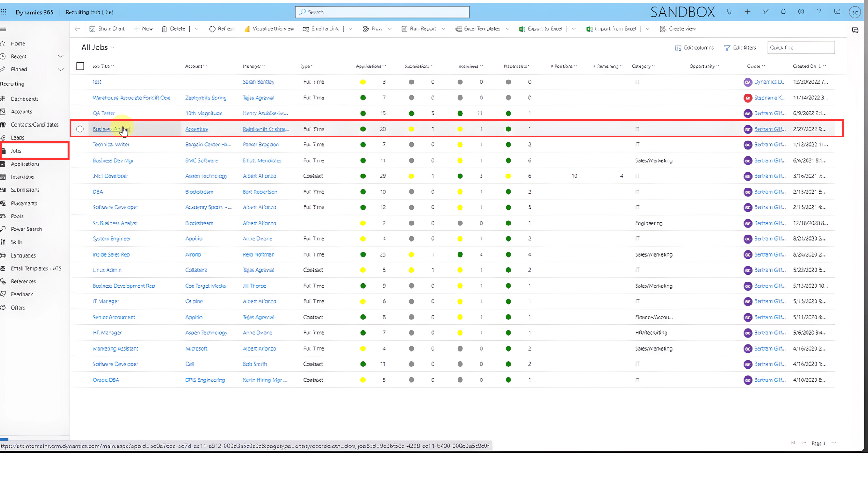This screenshot has height=488, width=868.
Task: Expand the Run Report dropdown arrow
Action: pos(443,29)
